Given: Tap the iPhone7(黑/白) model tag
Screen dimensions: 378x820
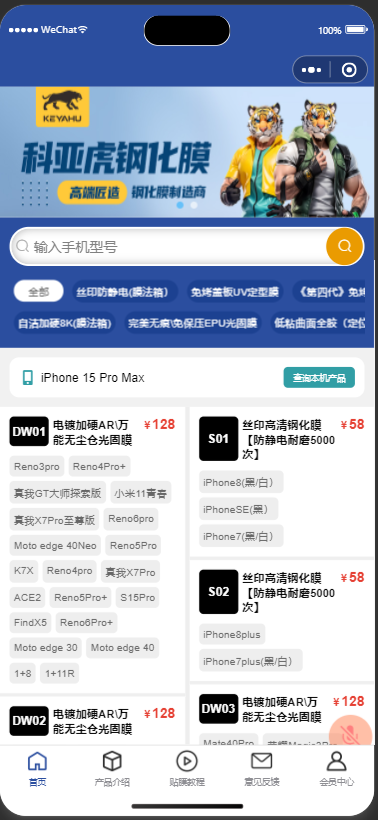Looking at the screenshot, I should (x=241, y=536).
